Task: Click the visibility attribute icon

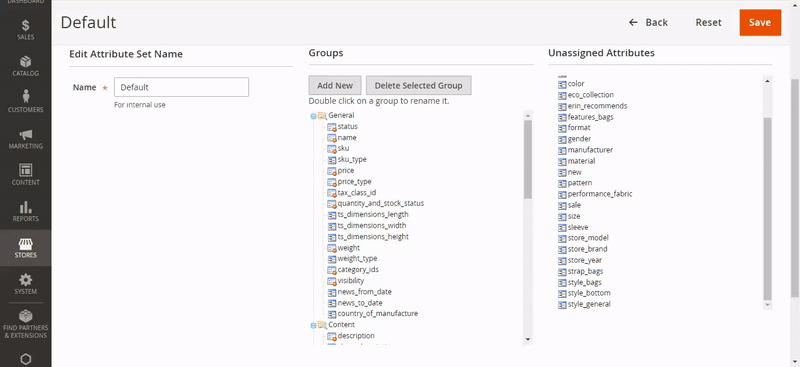Action: click(x=332, y=281)
